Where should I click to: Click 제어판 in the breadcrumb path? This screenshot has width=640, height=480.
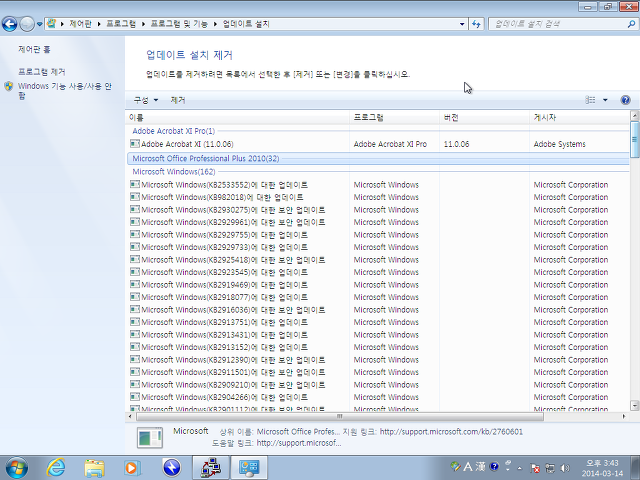(x=80, y=24)
